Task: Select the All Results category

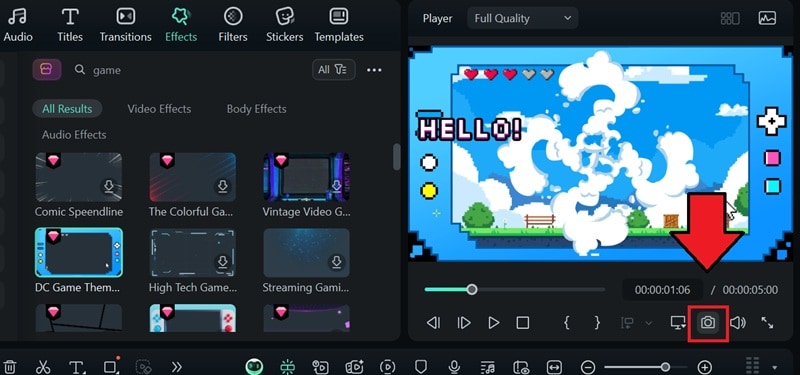Action: pos(67,109)
